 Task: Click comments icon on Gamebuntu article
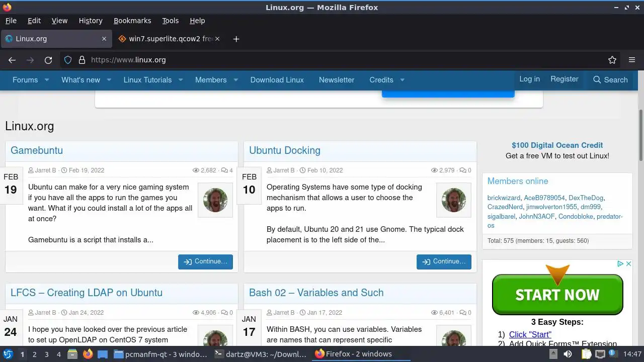pyautogui.click(x=224, y=170)
